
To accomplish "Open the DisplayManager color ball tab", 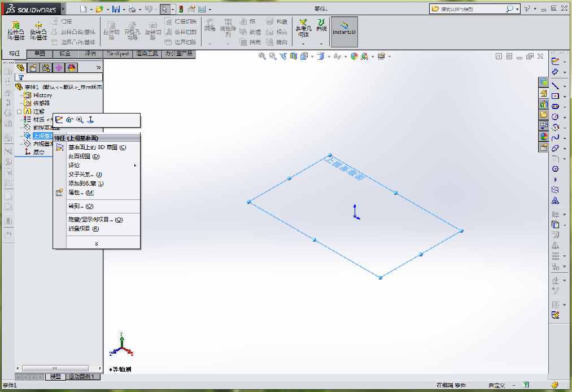I will coord(72,68).
